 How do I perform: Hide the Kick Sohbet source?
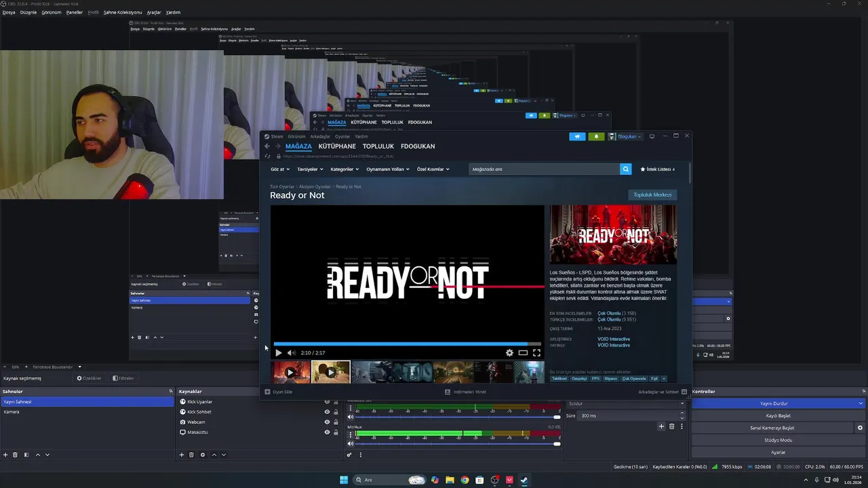click(x=327, y=412)
